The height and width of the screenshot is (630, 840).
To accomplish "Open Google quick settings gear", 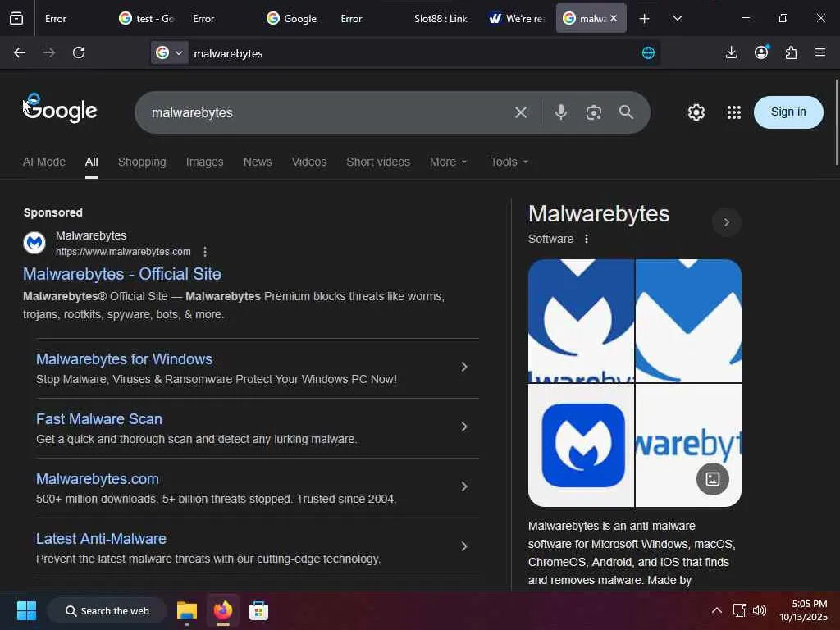I will pos(696,112).
